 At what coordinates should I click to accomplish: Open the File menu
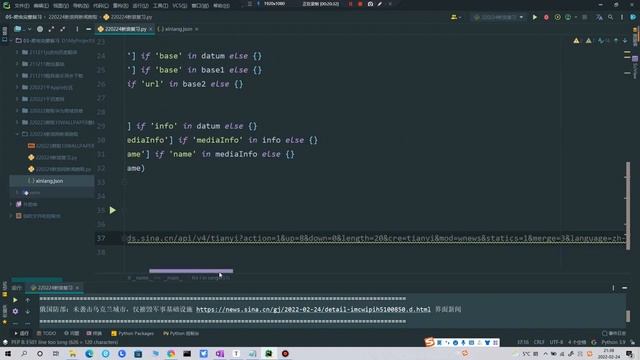point(22,6)
